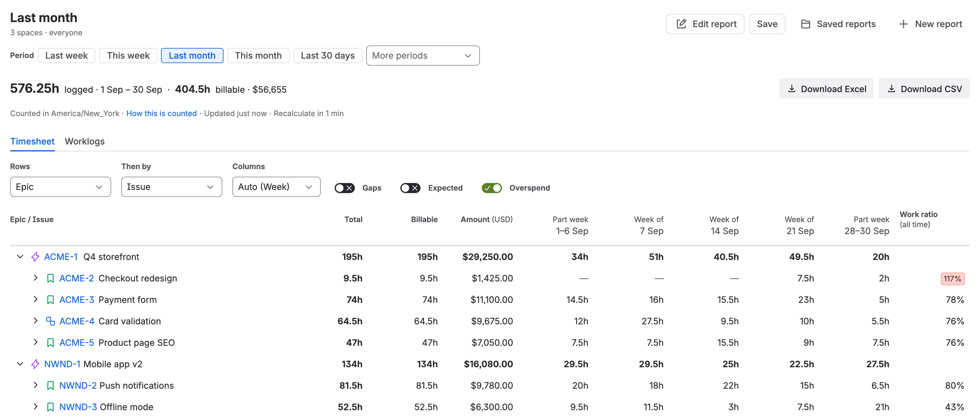
Task: Choose the Last 30 days period
Action: 327,56
